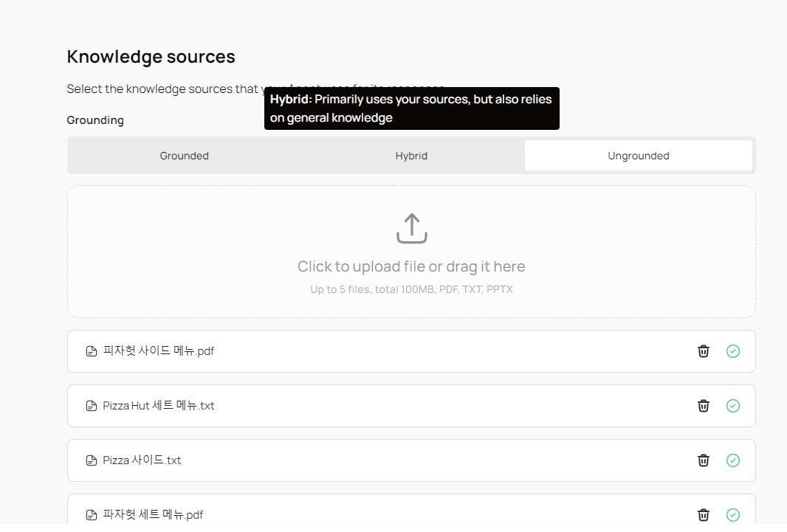This screenshot has height=532, width=787.
Task: Delete the 파자헛 세트 메뉴.pdf file
Action: 704,515
